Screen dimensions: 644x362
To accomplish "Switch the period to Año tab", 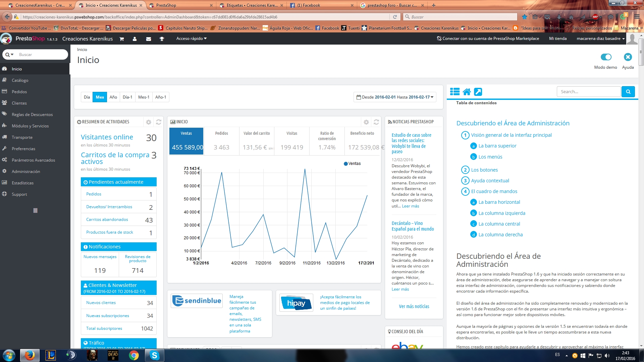I will click(x=113, y=97).
